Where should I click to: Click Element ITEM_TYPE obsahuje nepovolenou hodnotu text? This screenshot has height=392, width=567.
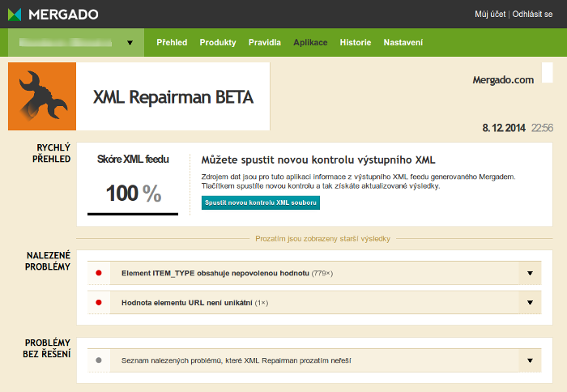pyautogui.click(x=215, y=274)
